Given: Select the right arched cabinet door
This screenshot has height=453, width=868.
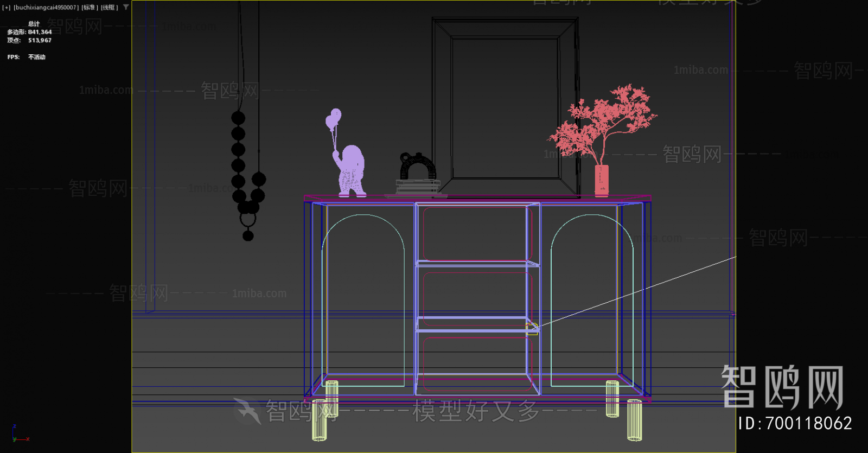Looking at the screenshot, I should [591, 298].
